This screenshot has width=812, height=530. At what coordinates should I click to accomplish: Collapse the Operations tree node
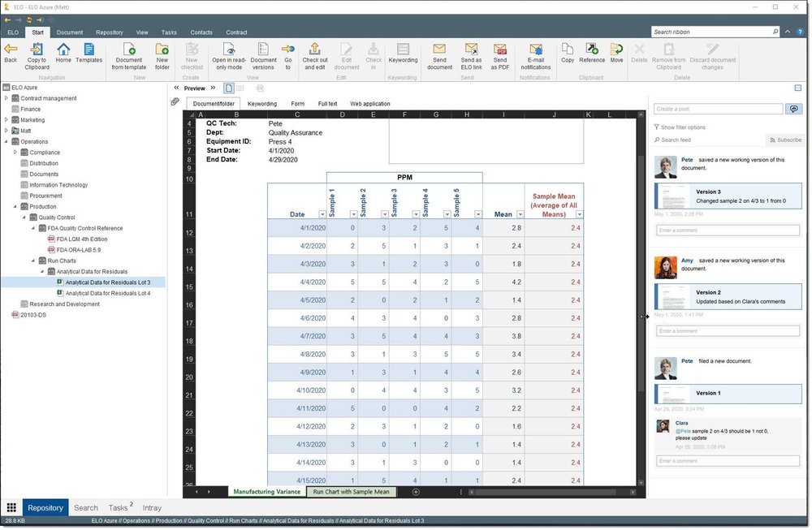click(x=6, y=141)
